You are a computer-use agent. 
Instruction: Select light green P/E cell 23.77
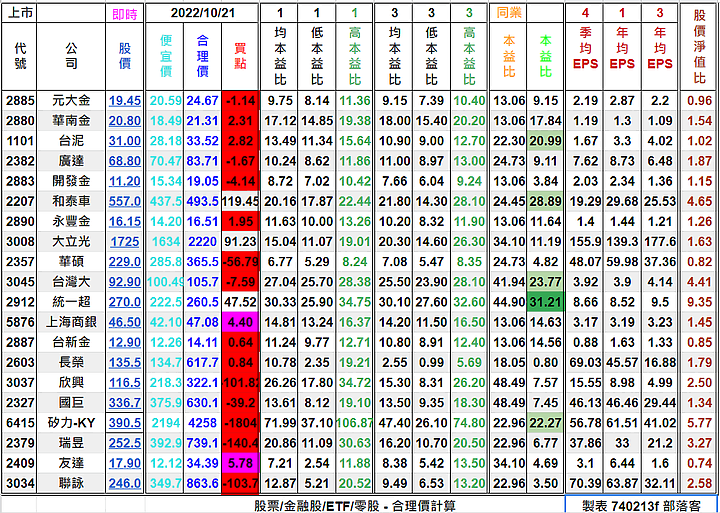pos(546,282)
